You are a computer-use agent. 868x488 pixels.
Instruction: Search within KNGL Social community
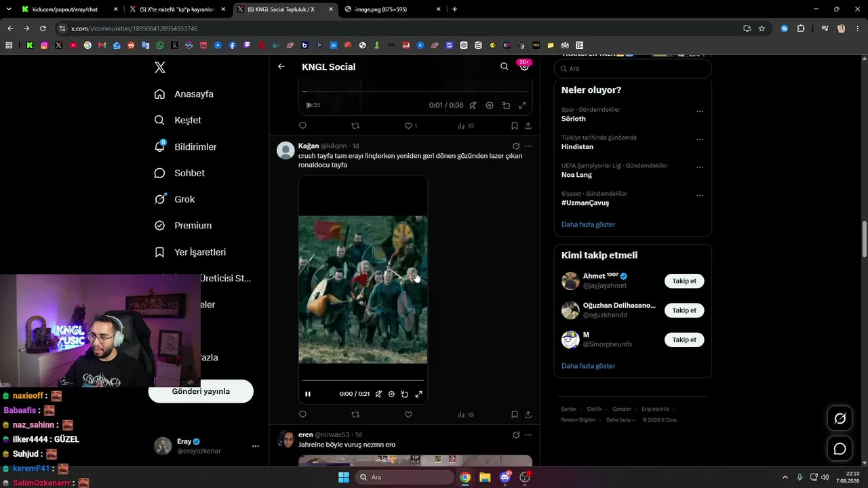pos(504,66)
